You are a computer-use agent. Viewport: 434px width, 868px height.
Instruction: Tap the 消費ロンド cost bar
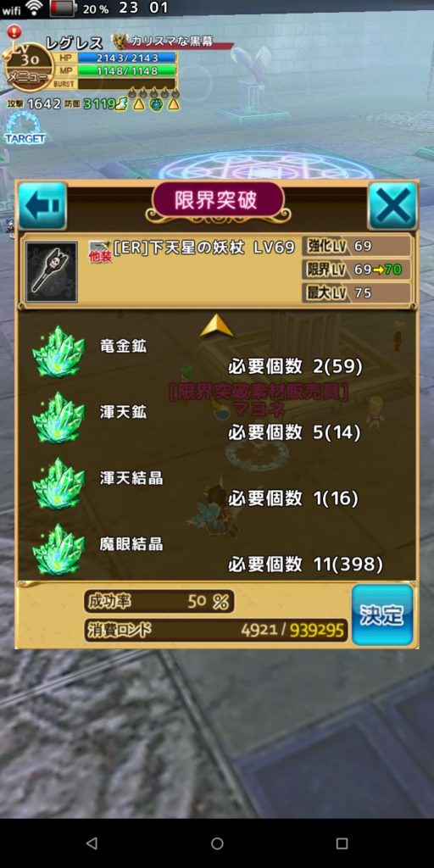(216, 630)
